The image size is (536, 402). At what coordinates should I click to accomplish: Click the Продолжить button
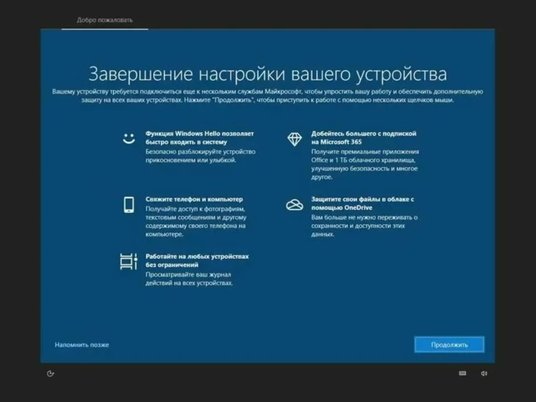click(x=449, y=345)
